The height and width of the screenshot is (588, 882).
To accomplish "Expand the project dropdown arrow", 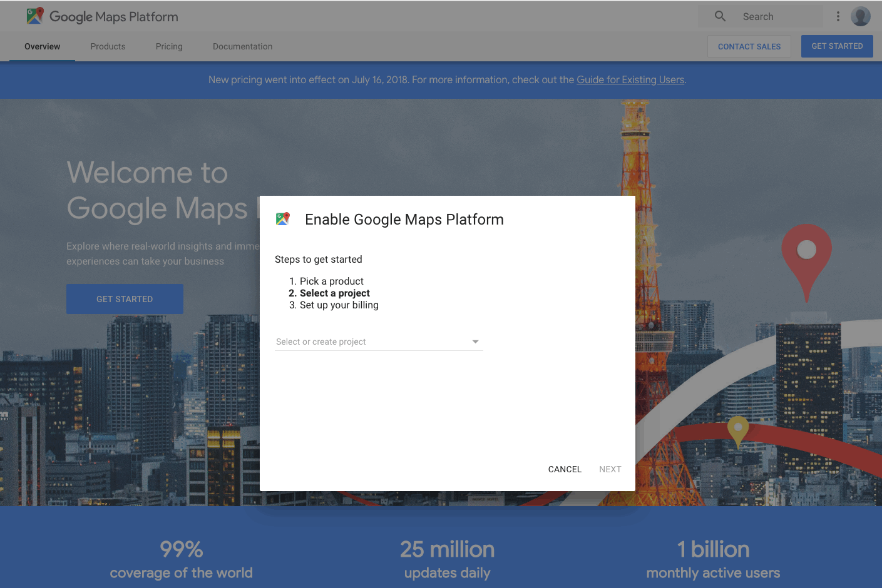I will click(475, 342).
